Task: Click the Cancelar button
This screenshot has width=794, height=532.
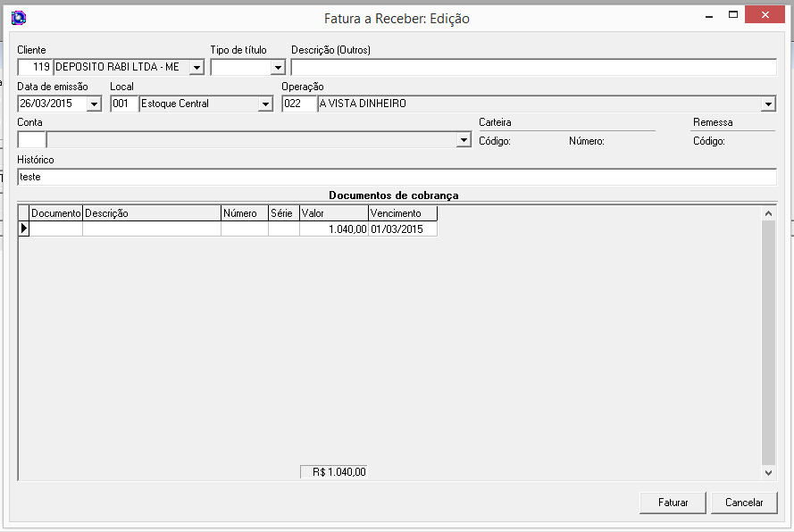Action: pyautogui.click(x=744, y=502)
